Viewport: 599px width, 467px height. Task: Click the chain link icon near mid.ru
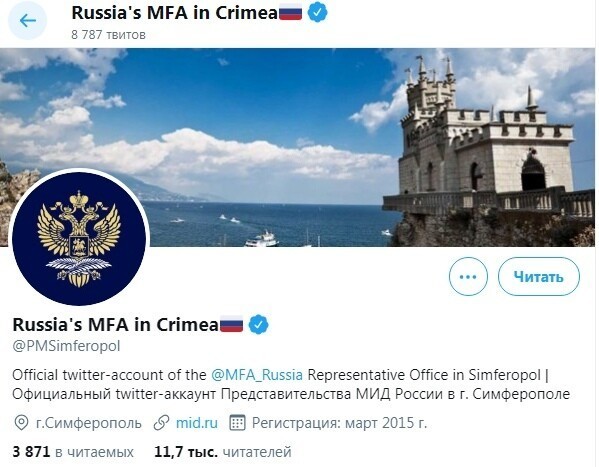click(x=162, y=423)
